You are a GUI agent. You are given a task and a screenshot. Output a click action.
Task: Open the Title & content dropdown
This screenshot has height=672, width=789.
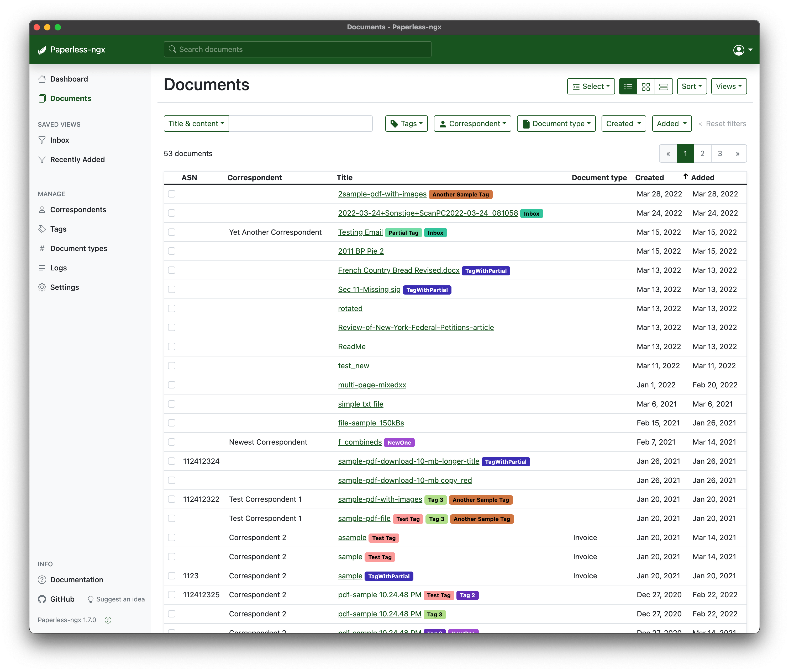click(x=196, y=124)
